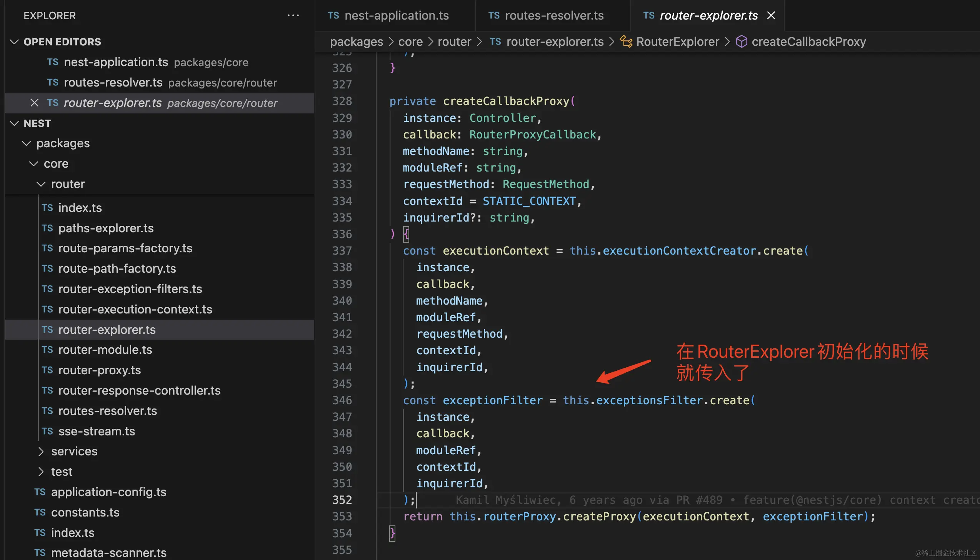980x560 pixels.
Task: Open router-module.ts file
Action: tap(159, 350)
